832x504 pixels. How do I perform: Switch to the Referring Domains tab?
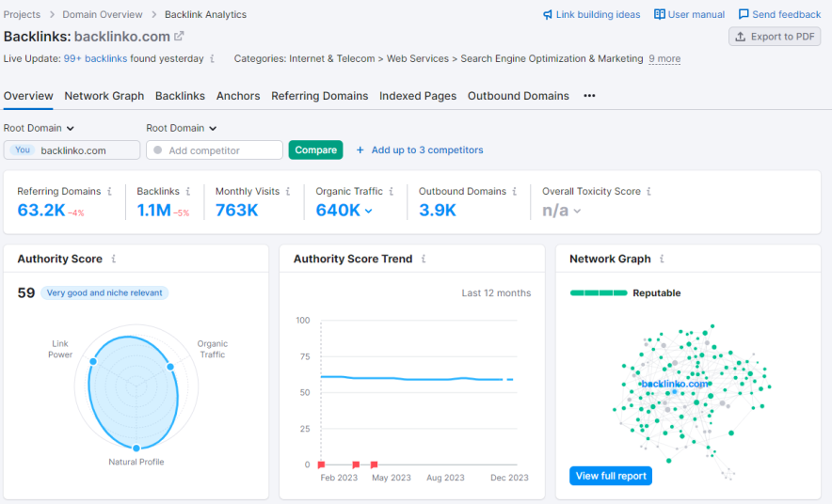coord(319,96)
